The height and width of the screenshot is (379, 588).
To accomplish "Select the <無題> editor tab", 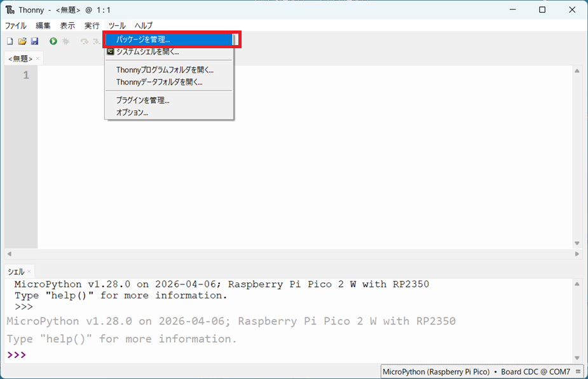I will [x=20, y=58].
